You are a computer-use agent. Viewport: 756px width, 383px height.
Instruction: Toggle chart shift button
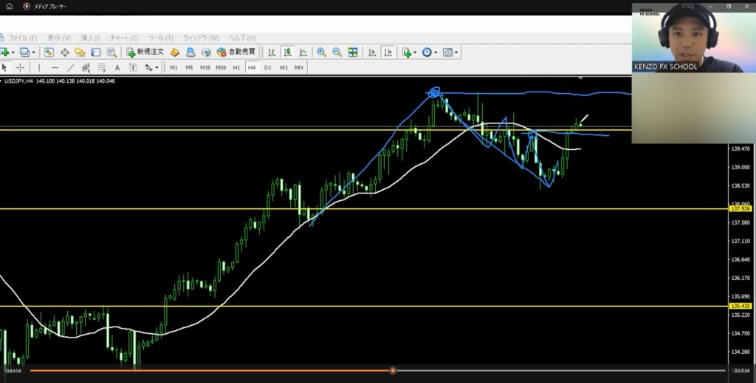click(x=388, y=52)
